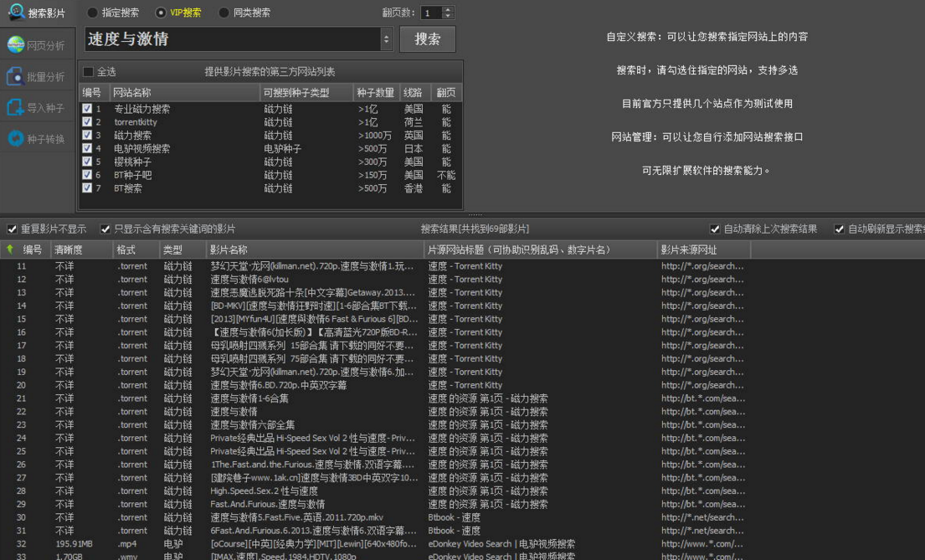This screenshot has width=925, height=560.
Task: Click the 导入种子 import icon
Action: tap(15, 108)
